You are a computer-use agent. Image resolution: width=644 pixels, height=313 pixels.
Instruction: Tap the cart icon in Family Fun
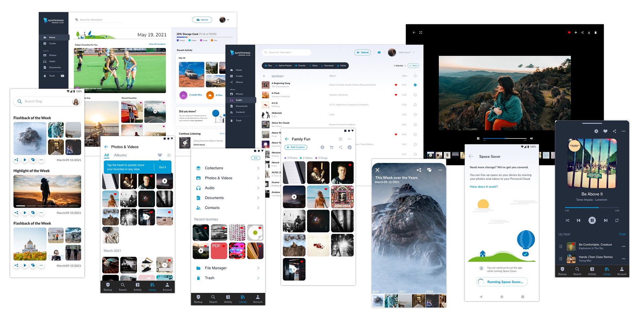point(331,147)
